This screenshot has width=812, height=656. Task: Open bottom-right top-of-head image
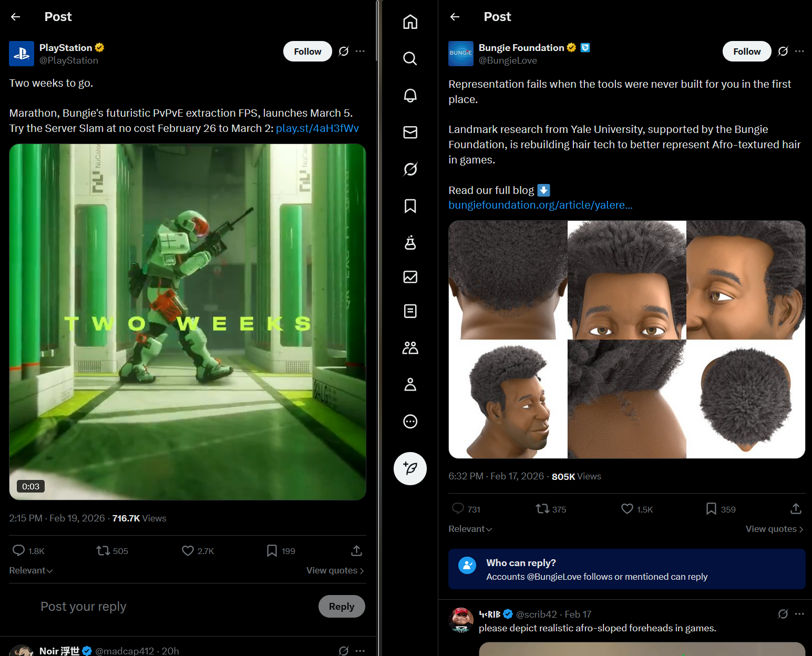[746, 399]
